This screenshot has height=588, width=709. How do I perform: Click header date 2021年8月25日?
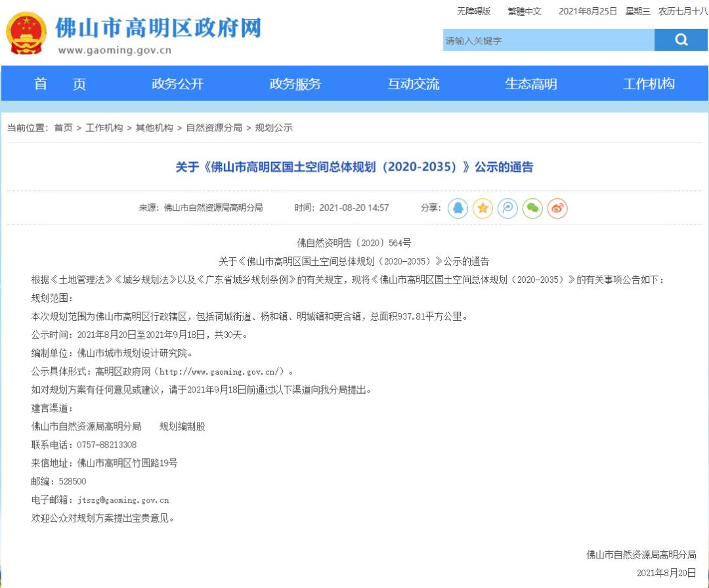588,11
